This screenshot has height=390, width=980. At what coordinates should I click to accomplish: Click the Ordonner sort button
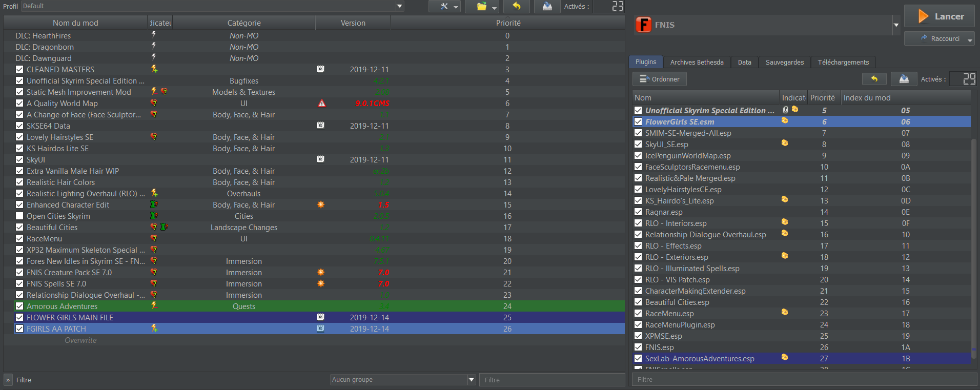click(660, 79)
